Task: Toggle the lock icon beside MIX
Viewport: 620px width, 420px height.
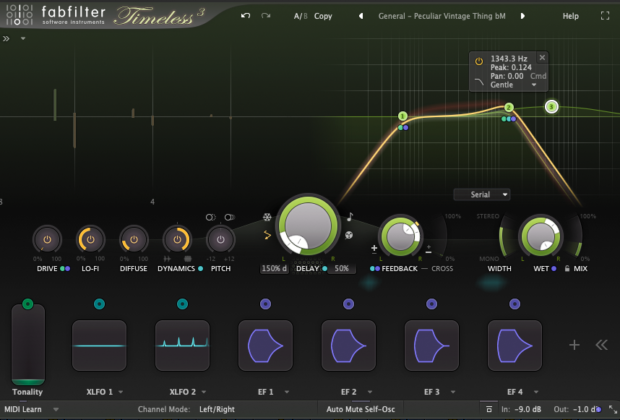Action: click(x=567, y=269)
